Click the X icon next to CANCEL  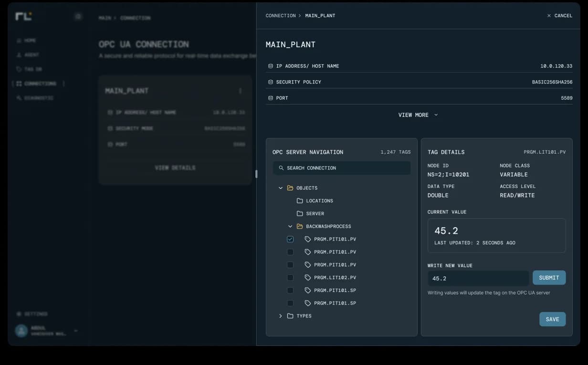click(549, 16)
